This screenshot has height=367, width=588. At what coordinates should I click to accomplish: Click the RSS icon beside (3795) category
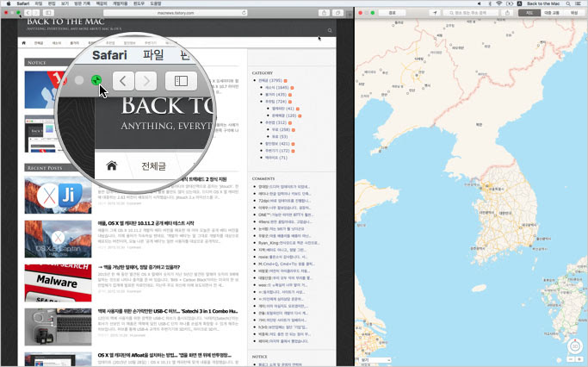[x=285, y=81]
